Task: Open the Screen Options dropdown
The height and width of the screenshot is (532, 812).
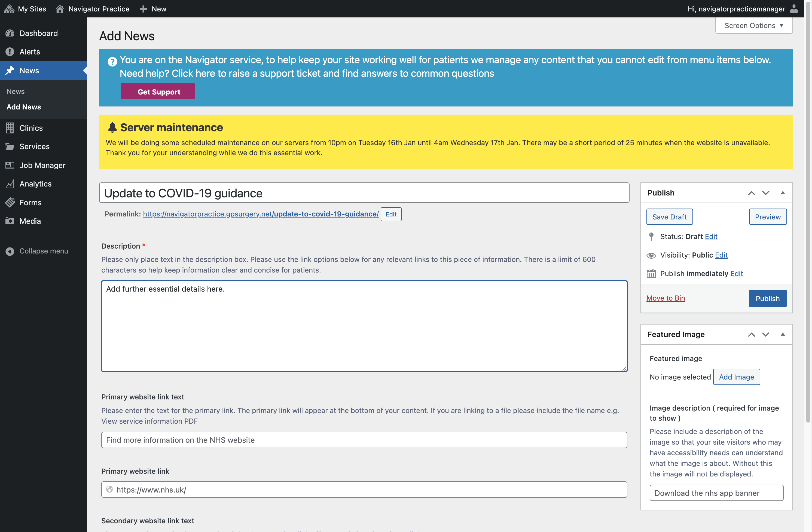Action: [754, 26]
